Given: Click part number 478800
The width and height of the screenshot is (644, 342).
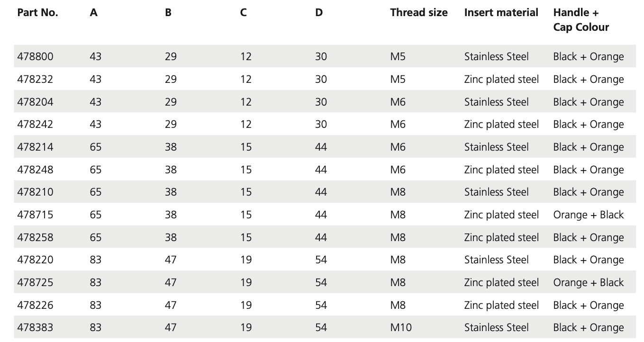Looking at the screenshot, I should (36, 57).
